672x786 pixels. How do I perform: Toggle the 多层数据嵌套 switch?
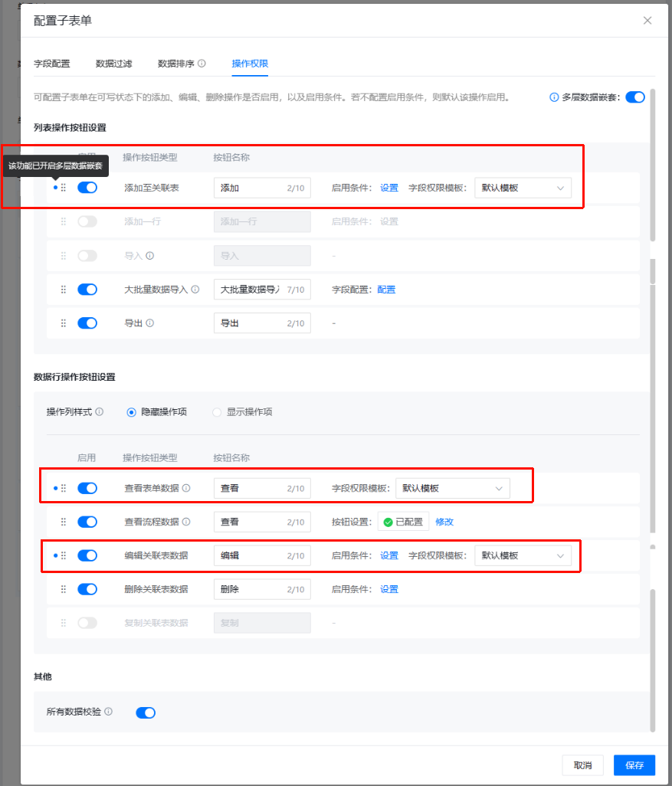[635, 97]
